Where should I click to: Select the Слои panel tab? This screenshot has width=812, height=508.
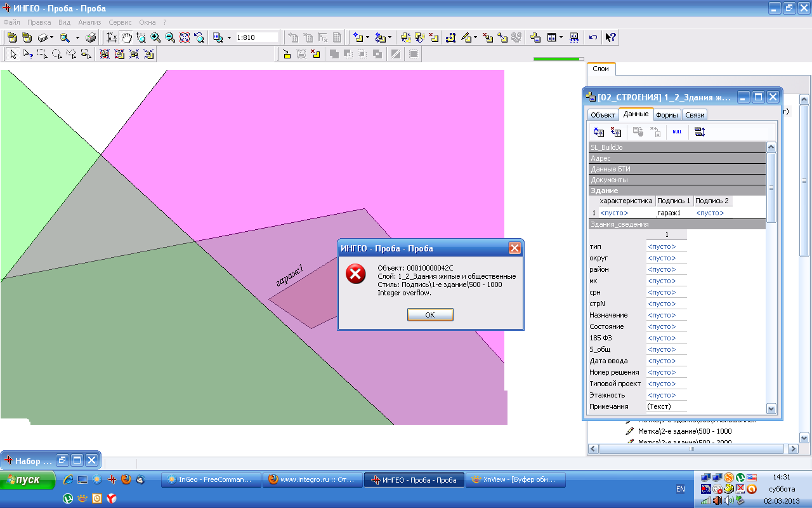(601, 69)
